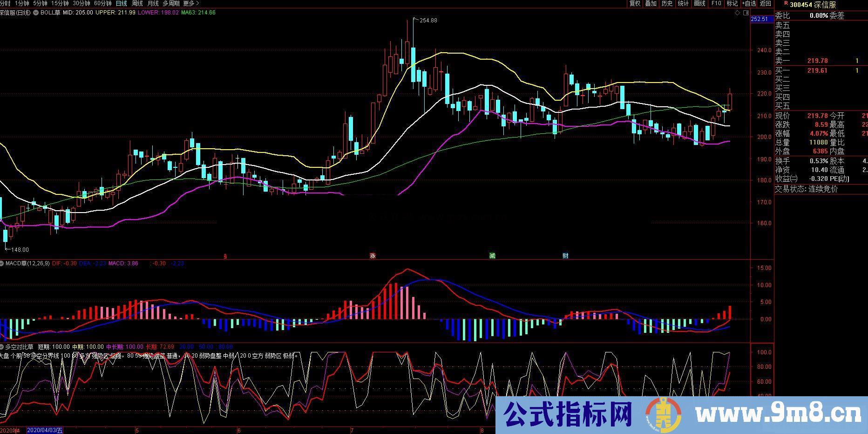Toggle the side panel layout icon
This screenshot has height=434, width=868.
pos(746,13)
